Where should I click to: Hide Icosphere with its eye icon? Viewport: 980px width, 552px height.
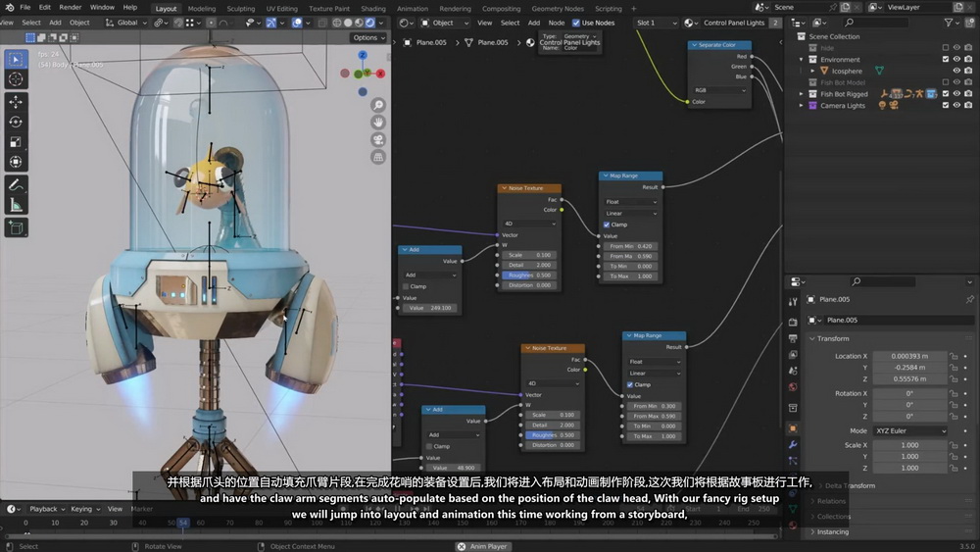coord(956,71)
